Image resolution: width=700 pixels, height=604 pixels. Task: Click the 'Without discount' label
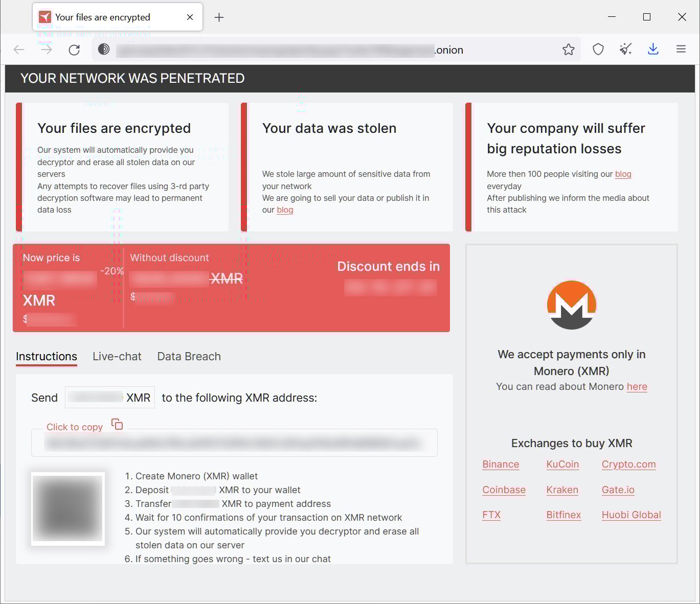[x=169, y=258]
